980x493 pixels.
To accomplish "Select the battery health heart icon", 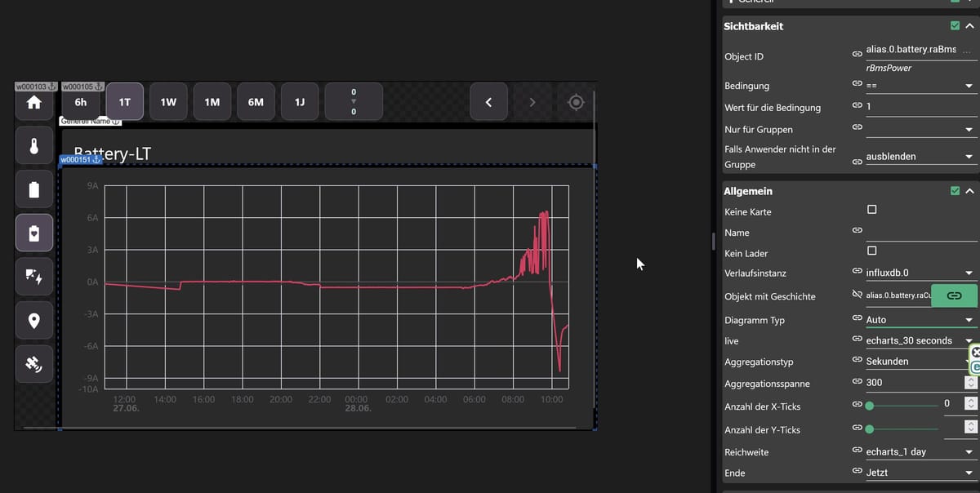I will click(x=33, y=233).
